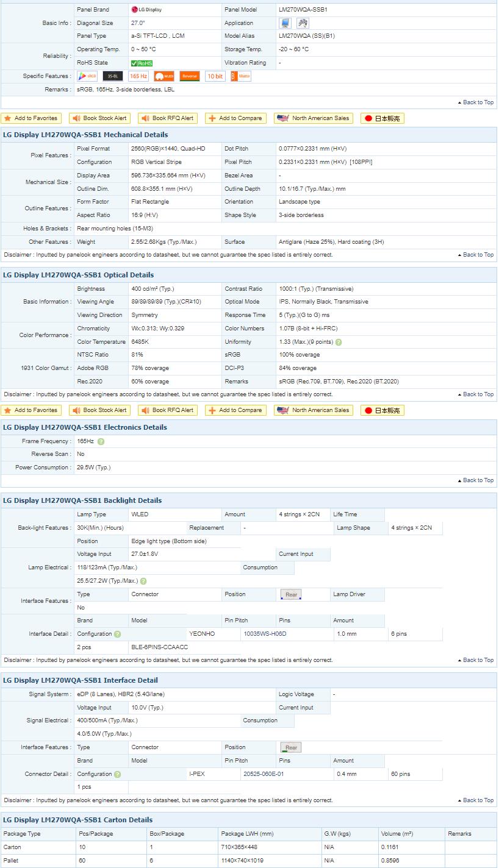499x868 pixels.
Task: Click 日本販売 button above Electronics Details
Action: 382,410
